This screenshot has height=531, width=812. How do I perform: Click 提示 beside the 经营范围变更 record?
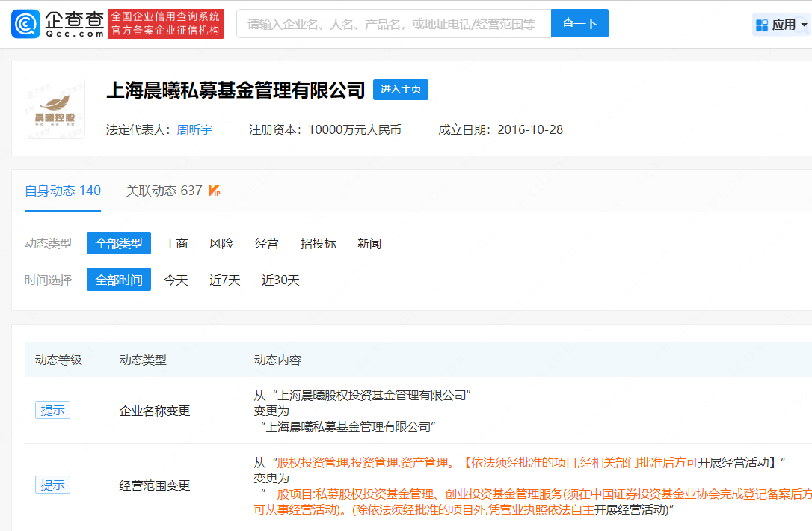pyautogui.click(x=52, y=484)
